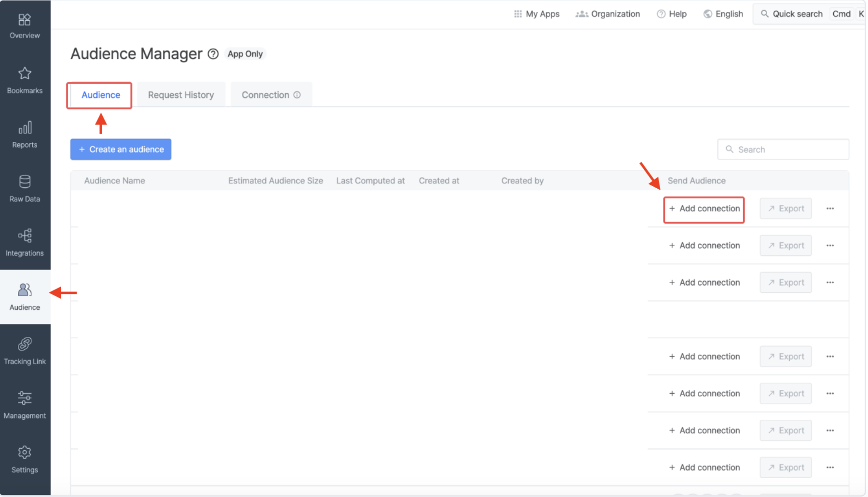Viewport: 868px width, 497px height.
Task: Click the Last Computed at column header
Action: (370, 181)
